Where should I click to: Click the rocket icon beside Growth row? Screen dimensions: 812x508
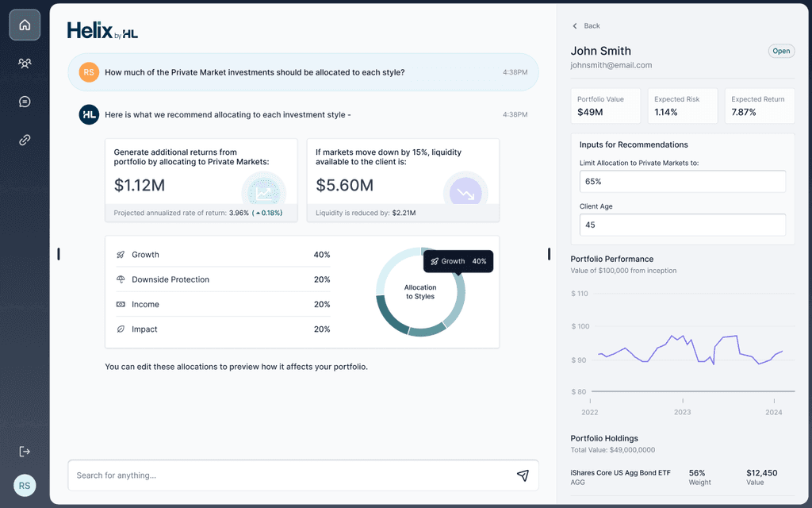point(121,255)
